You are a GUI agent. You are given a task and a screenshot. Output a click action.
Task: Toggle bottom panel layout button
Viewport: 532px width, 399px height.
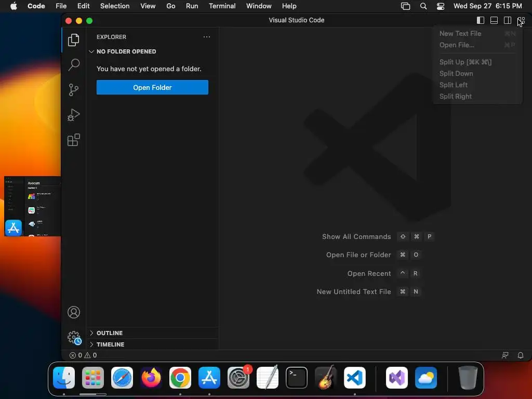(x=494, y=20)
